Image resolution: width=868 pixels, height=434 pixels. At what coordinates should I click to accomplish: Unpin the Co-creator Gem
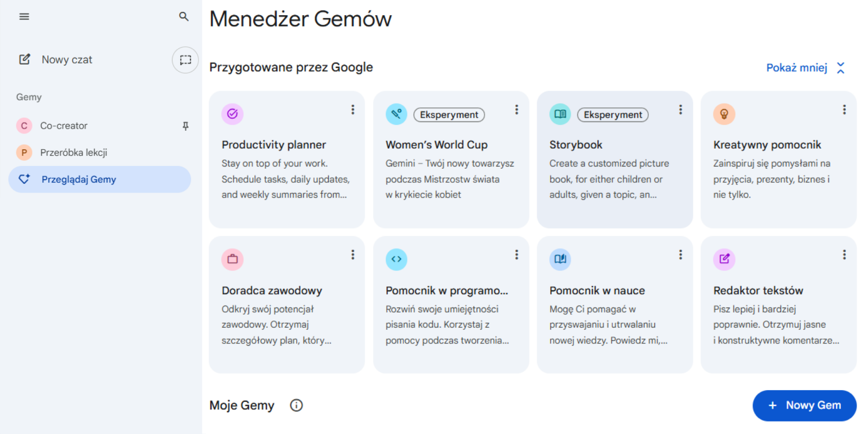pyautogui.click(x=186, y=125)
